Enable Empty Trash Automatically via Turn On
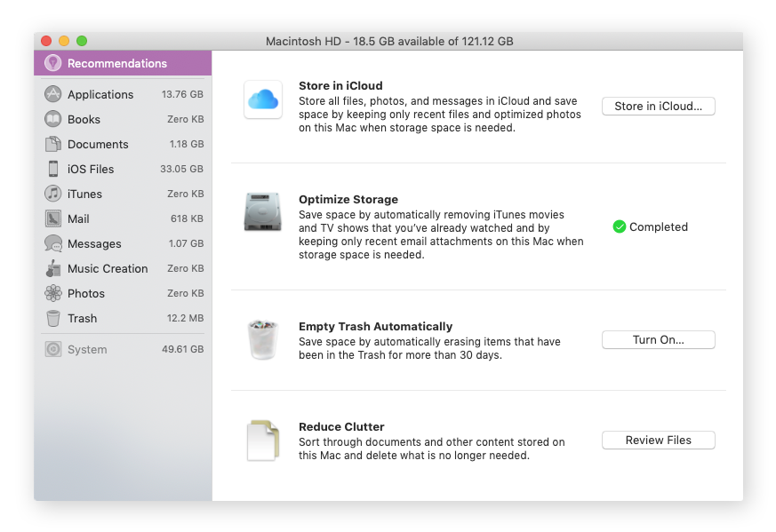The image size is (776, 532). (658, 339)
